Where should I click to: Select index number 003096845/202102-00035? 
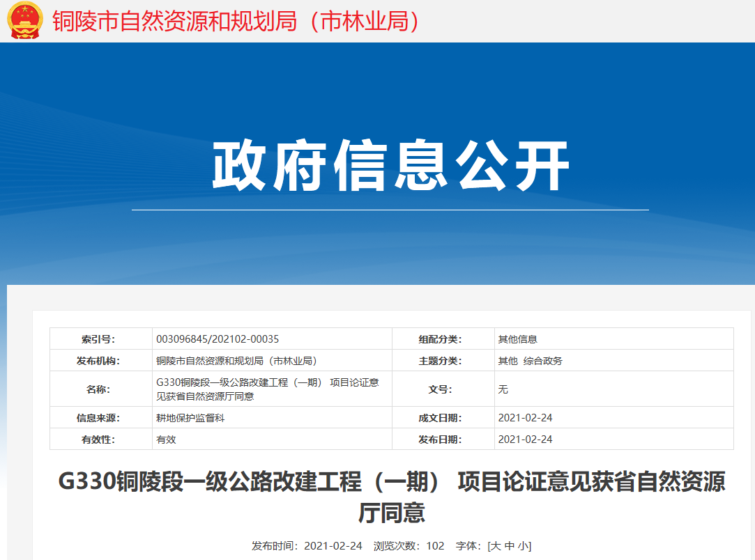click(x=218, y=339)
